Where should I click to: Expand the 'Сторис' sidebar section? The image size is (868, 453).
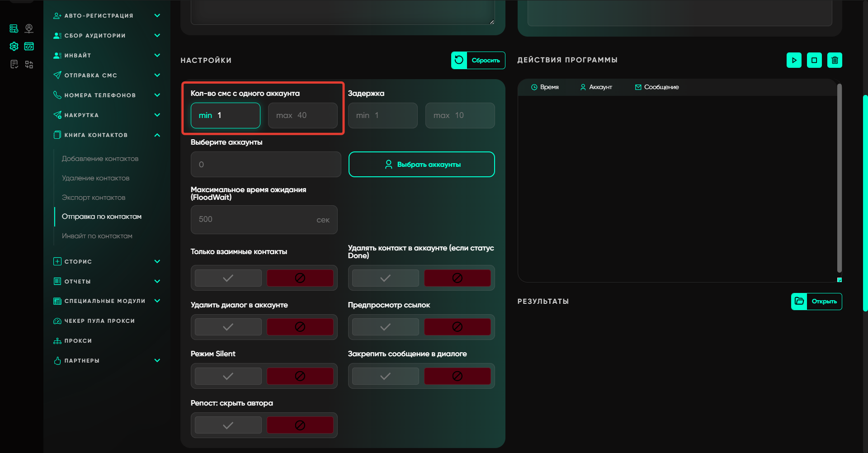(157, 262)
